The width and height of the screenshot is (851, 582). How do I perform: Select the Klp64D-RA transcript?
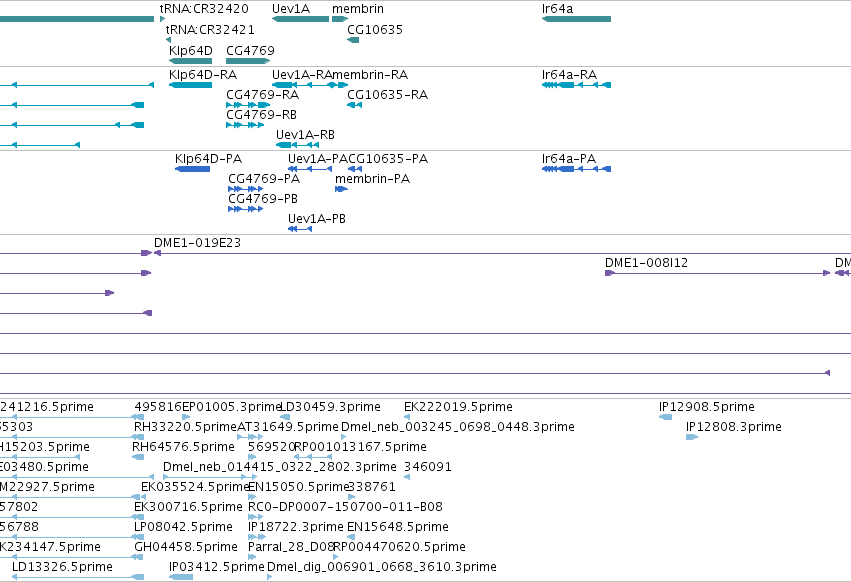pyautogui.click(x=190, y=85)
